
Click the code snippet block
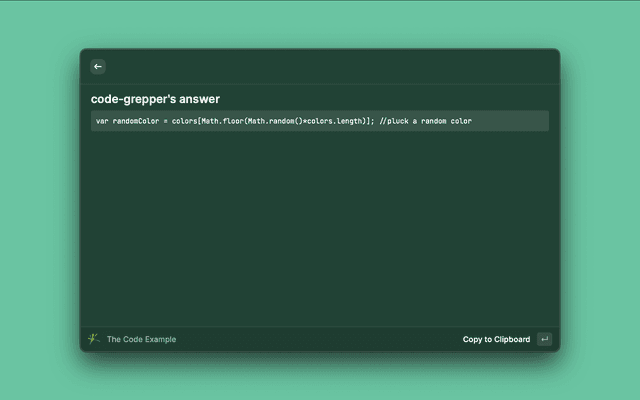coord(319,121)
